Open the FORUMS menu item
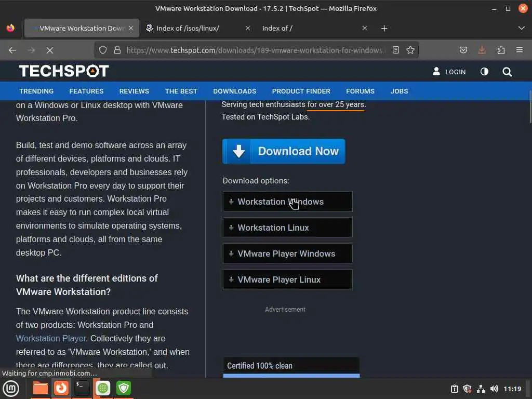Screen dimensions: 532x399 pos(361,91)
